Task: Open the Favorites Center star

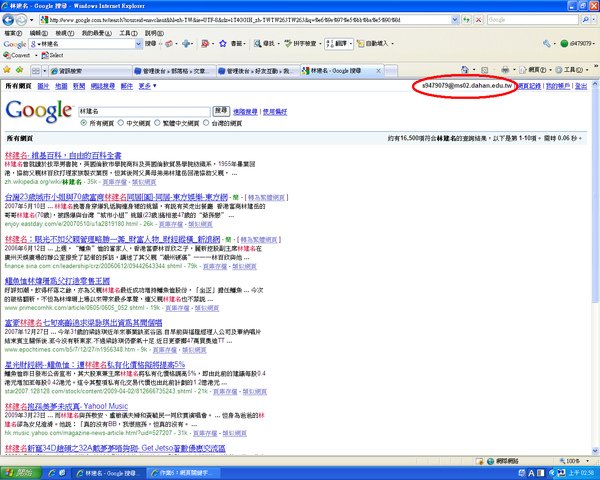Action: 7,70
